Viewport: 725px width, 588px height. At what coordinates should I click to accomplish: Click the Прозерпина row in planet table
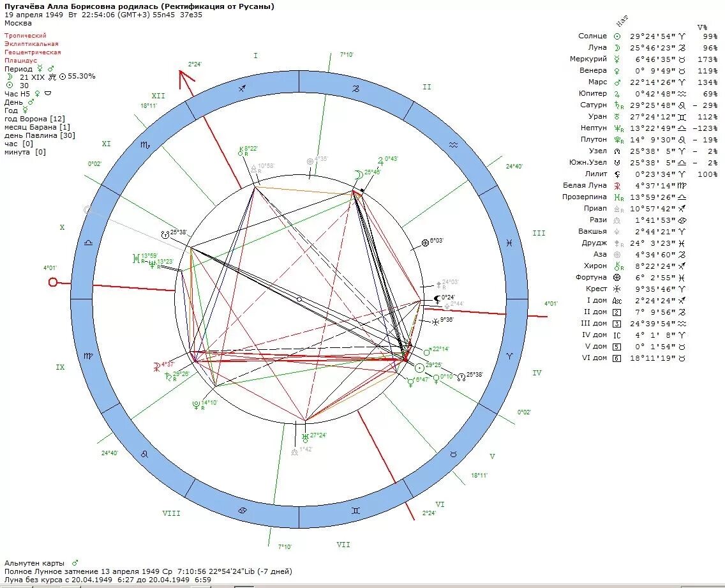coord(624,197)
